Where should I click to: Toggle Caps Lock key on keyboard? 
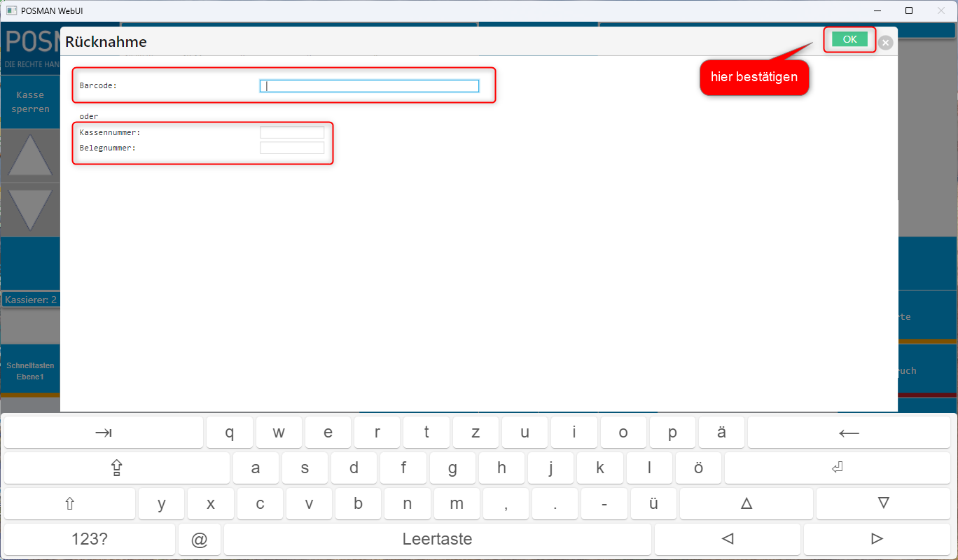click(x=116, y=468)
